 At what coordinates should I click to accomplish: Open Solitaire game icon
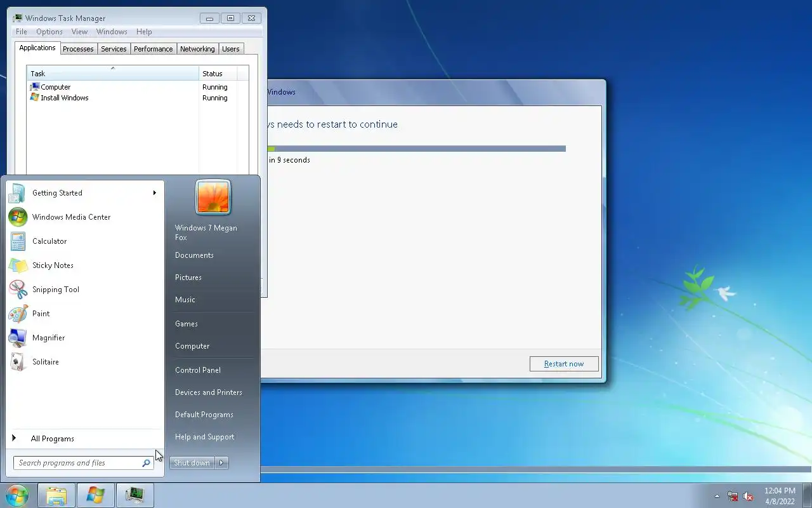pos(18,362)
